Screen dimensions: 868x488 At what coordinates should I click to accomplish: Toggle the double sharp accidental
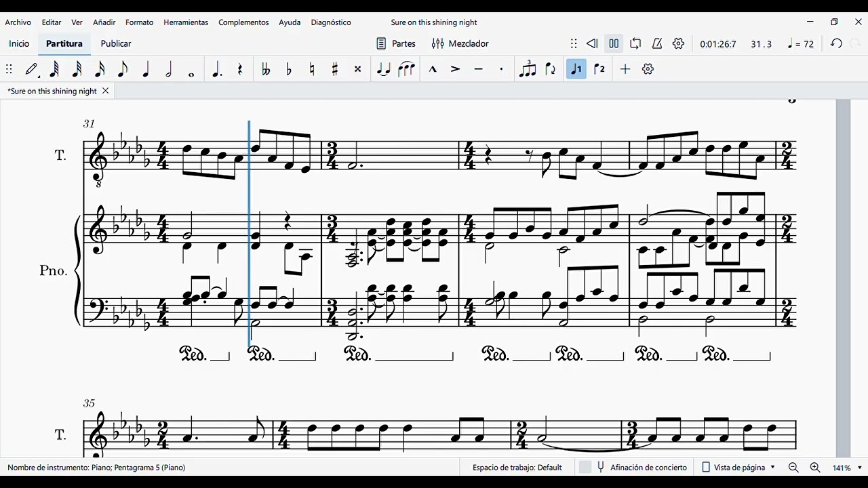point(358,69)
